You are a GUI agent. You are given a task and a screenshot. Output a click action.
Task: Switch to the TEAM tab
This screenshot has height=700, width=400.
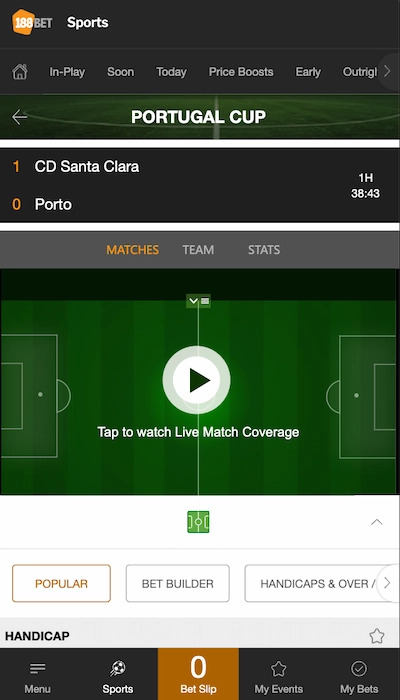(x=198, y=250)
